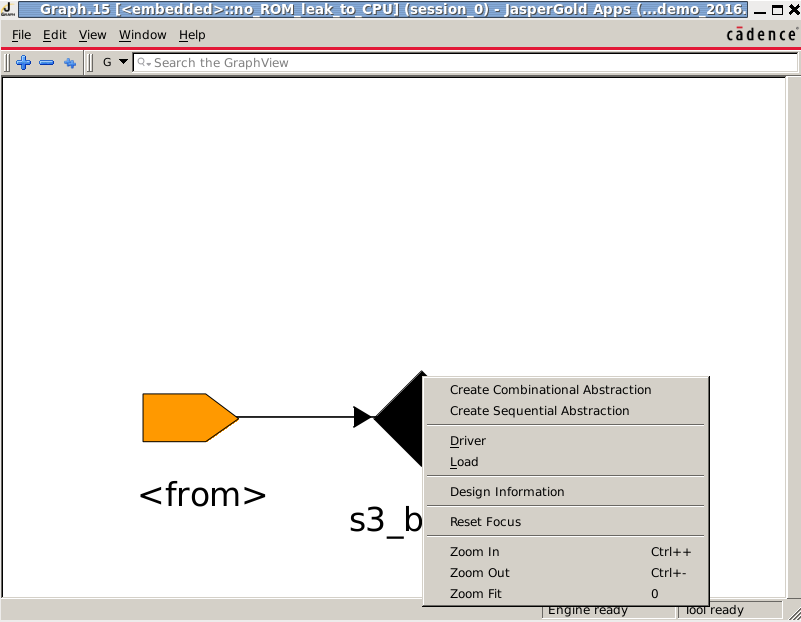The image size is (801, 622).
Task: Close the Graph.15 window
Action: [794, 10]
